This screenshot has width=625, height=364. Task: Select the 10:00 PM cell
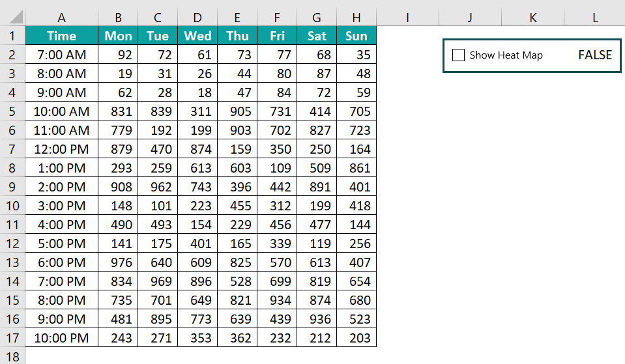click(61, 338)
